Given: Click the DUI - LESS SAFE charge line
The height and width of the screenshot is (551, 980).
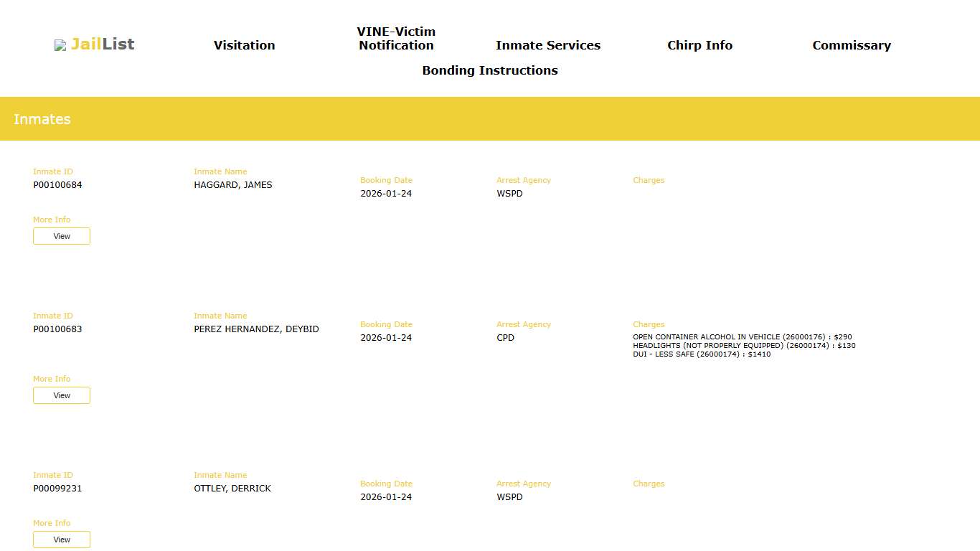Looking at the screenshot, I should (x=701, y=354).
